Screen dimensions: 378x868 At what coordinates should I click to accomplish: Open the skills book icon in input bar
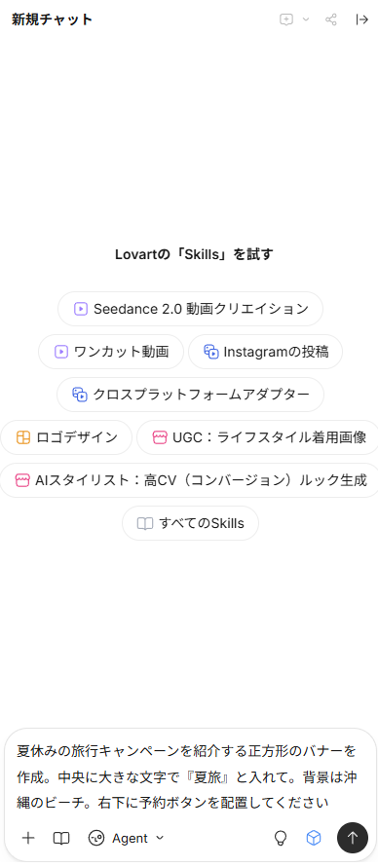coord(61,838)
